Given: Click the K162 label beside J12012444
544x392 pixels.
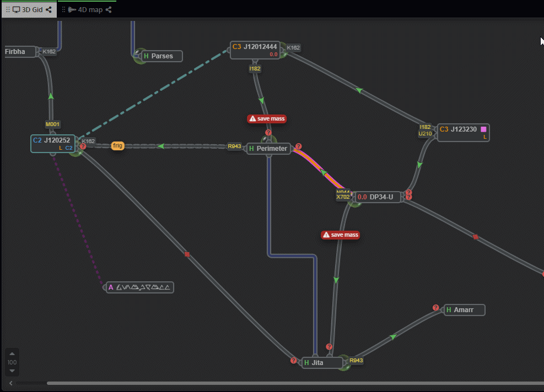Looking at the screenshot, I should click(x=293, y=48).
